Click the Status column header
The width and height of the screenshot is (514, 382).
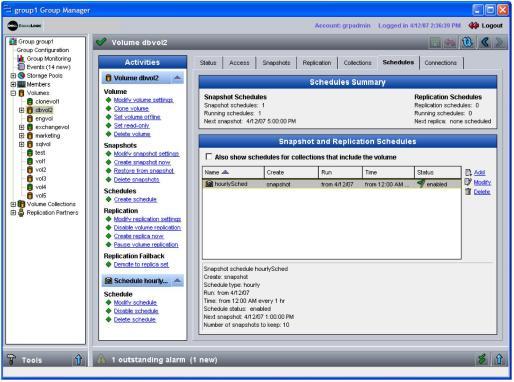(438, 172)
